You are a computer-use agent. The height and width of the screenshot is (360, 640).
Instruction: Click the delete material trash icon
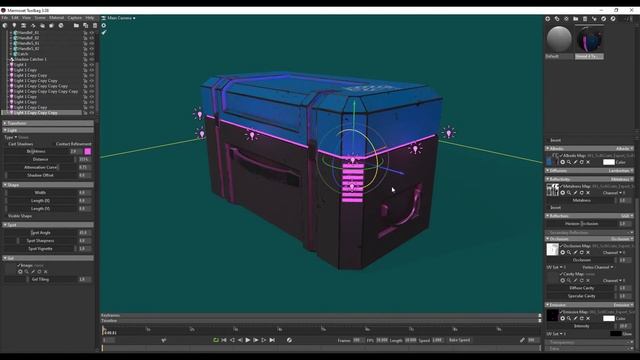pos(585,19)
